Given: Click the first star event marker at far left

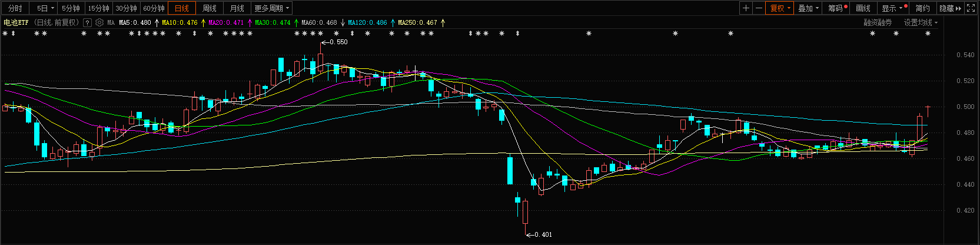Looking at the screenshot, I should point(5,34).
